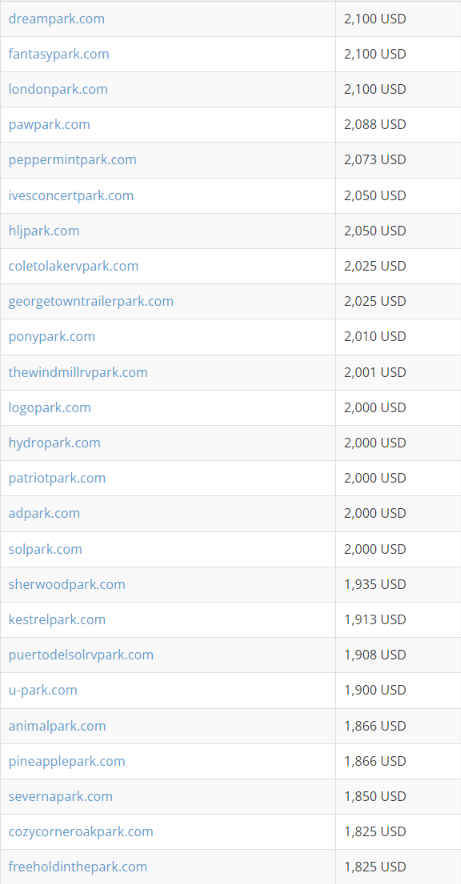Open coletolakervpark.com listing
Image resolution: width=461 pixels, height=884 pixels.
73,266
